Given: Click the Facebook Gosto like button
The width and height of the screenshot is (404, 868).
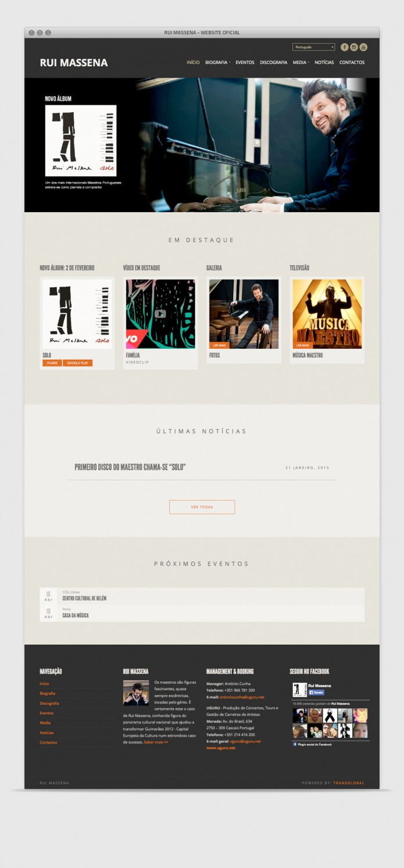Looking at the screenshot, I should tap(317, 692).
